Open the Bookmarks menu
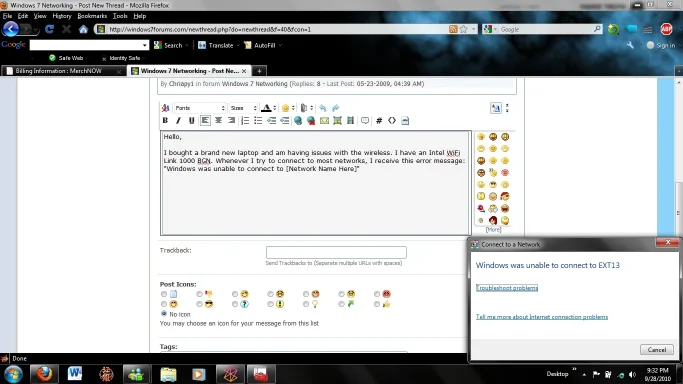The height and width of the screenshot is (384, 683). pyautogui.click(x=92, y=16)
